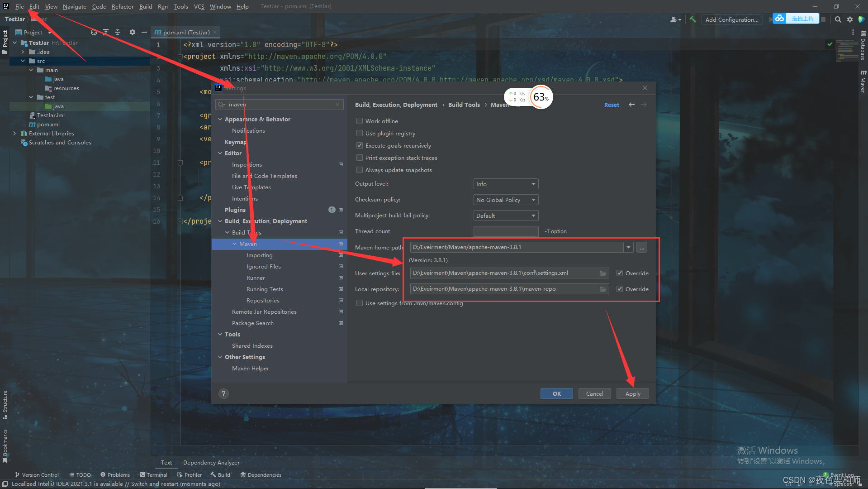The image size is (868, 489).
Task: Select Repositories under Maven settings
Action: click(x=263, y=300)
